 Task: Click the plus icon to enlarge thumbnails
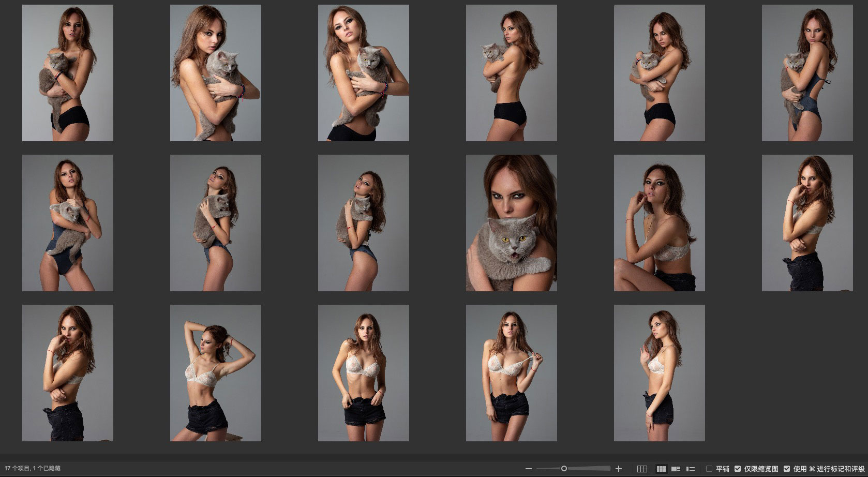(x=619, y=469)
